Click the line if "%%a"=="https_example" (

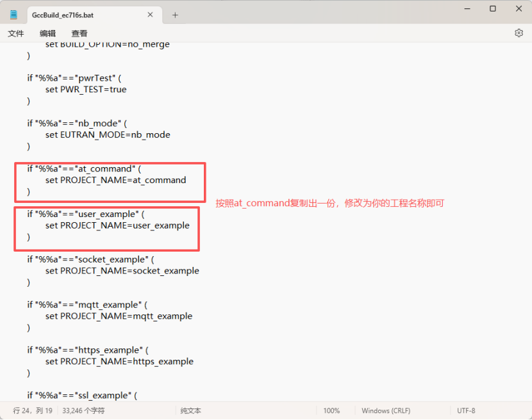pyautogui.click(x=88, y=350)
